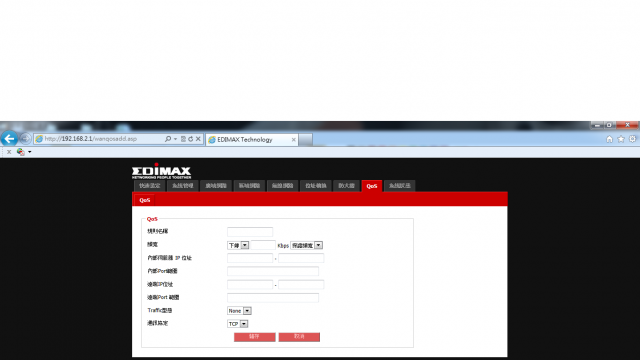Stop loading via address bar X icon
Viewport: 640px width, 360px height.
pos(198,139)
